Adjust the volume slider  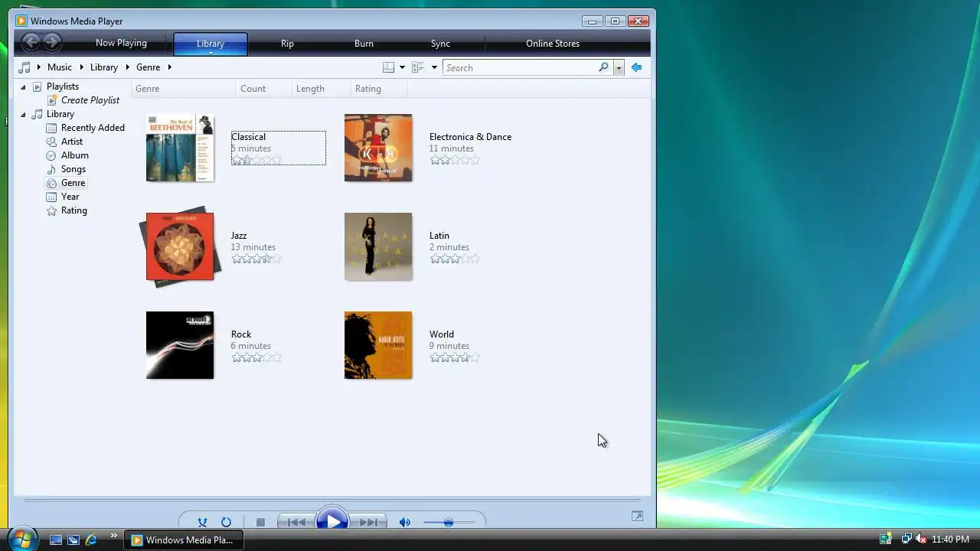click(x=449, y=522)
